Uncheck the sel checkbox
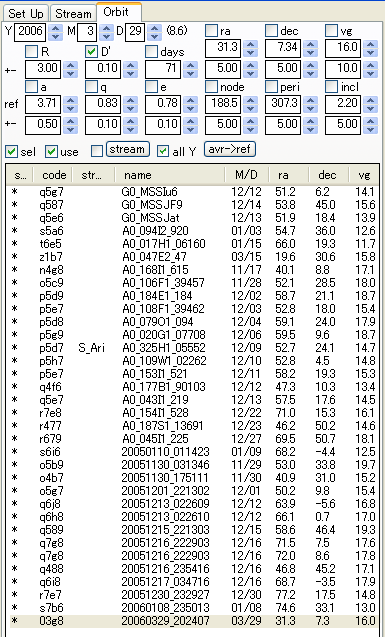Viewport: 385px width, 637px height. click(x=11, y=152)
